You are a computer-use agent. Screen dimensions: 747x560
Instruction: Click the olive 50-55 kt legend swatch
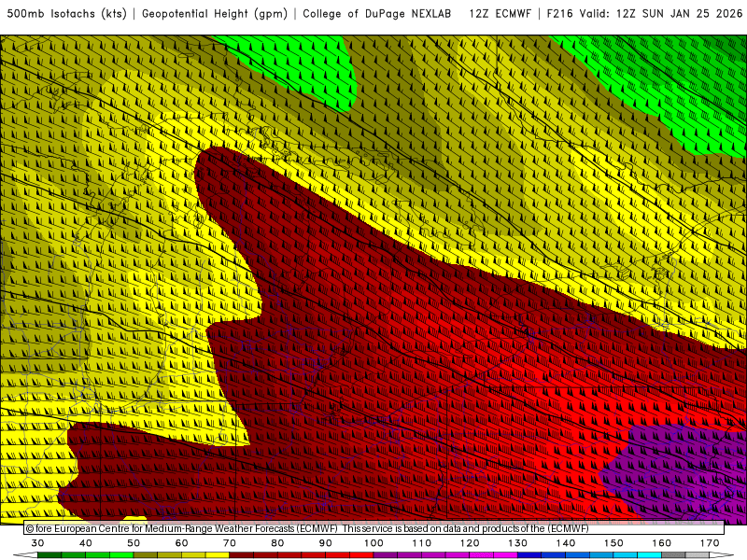pyautogui.click(x=146, y=556)
